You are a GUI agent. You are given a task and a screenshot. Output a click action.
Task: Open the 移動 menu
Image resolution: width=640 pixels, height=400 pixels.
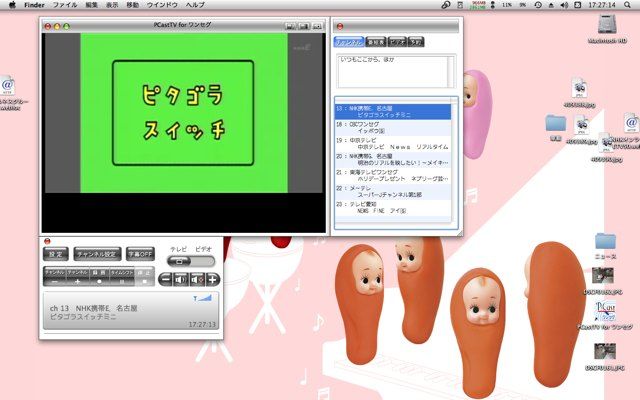(x=132, y=5)
